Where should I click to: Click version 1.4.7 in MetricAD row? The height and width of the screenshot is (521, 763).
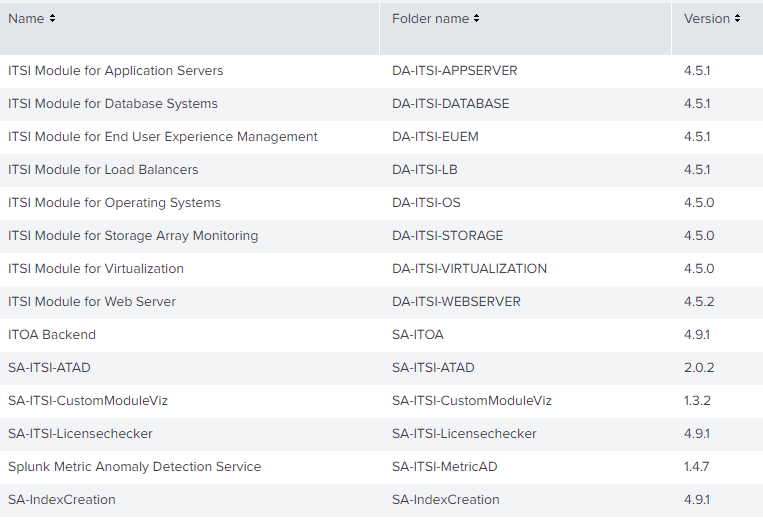[696, 467]
